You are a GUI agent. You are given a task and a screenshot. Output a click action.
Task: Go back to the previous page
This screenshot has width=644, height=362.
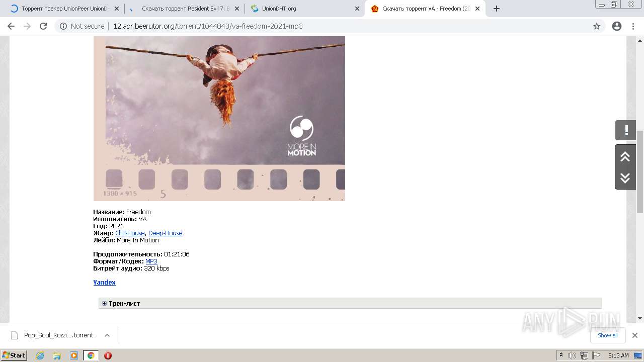(11, 26)
